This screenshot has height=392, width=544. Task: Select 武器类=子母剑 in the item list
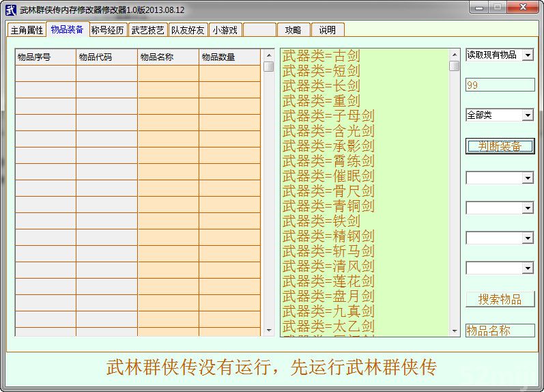tap(328, 116)
